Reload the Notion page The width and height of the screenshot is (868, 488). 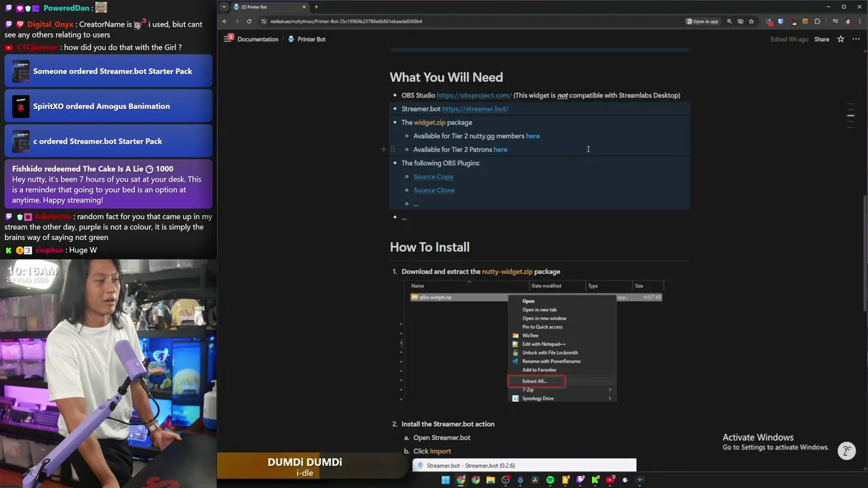[x=249, y=21]
